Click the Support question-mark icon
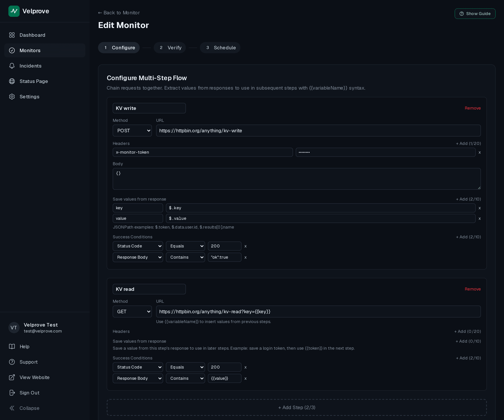The width and height of the screenshot is (504, 420). coord(12,362)
